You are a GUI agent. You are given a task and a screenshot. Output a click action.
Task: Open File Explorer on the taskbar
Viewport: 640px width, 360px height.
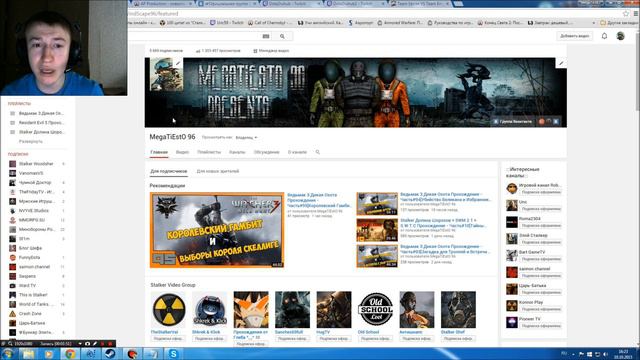tap(28, 354)
